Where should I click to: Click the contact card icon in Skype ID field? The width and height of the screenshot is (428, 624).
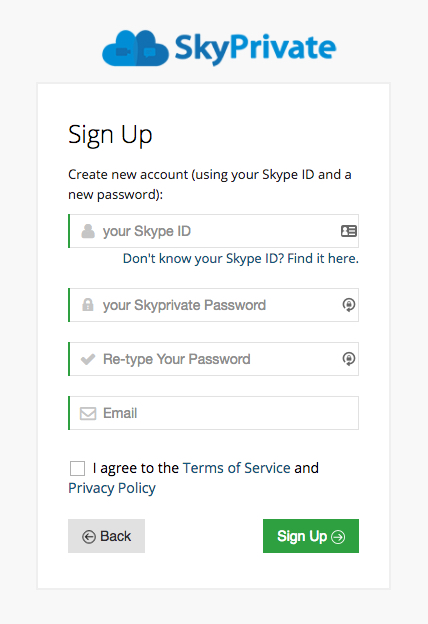click(348, 231)
